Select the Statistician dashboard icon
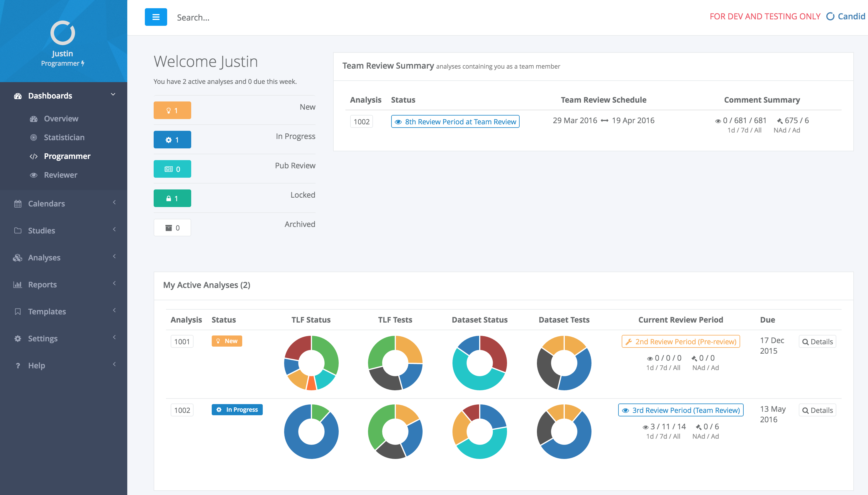The width and height of the screenshot is (868, 495). [x=34, y=137]
